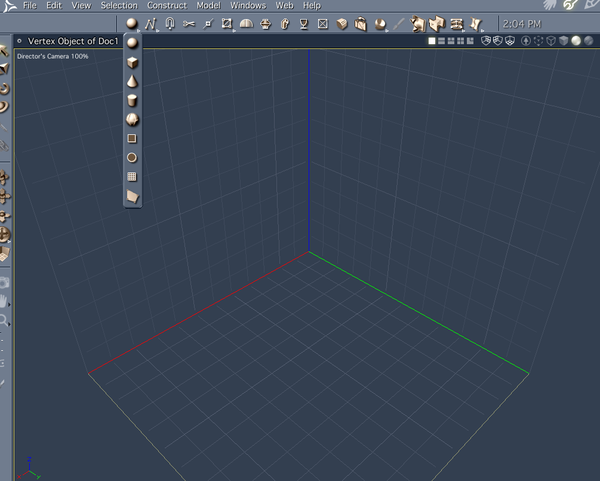Open the Construct menu

coord(167,5)
